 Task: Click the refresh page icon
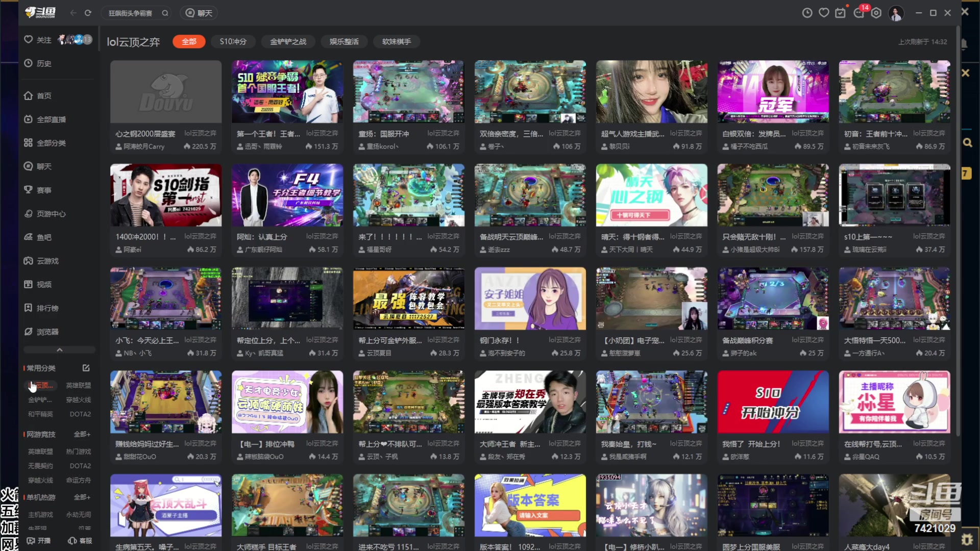click(x=88, y=13)
